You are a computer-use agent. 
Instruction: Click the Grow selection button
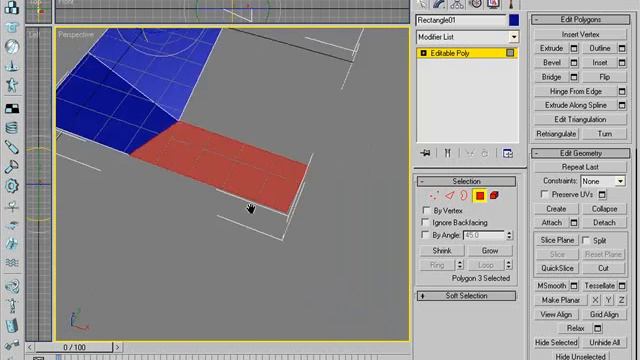tap(490, 251)
